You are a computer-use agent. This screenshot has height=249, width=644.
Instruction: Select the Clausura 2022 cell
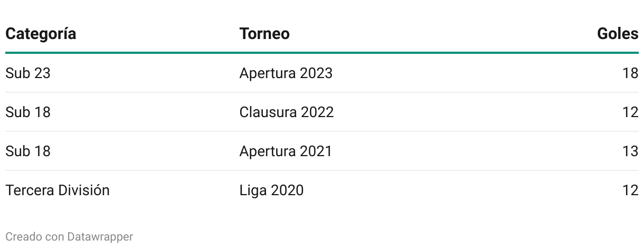[287, 112]
